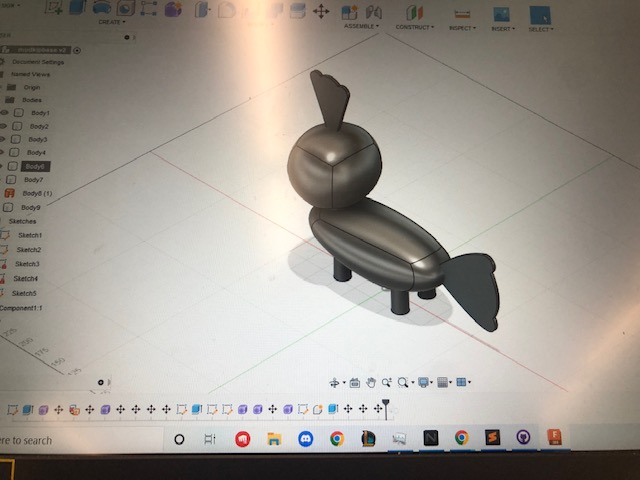
Task: Select Body1 in the browser tree
Action: [40, 113]
